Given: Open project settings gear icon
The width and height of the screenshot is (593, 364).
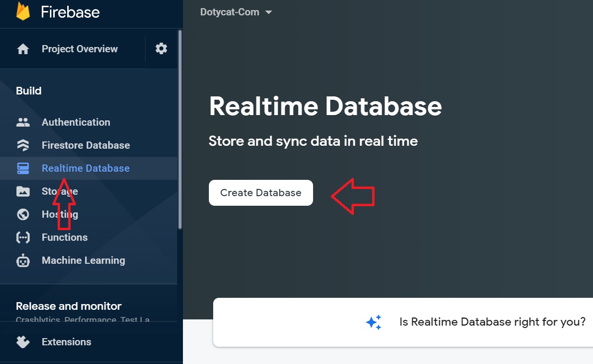Looking at the screenshot, I should (x=161, y=48).
